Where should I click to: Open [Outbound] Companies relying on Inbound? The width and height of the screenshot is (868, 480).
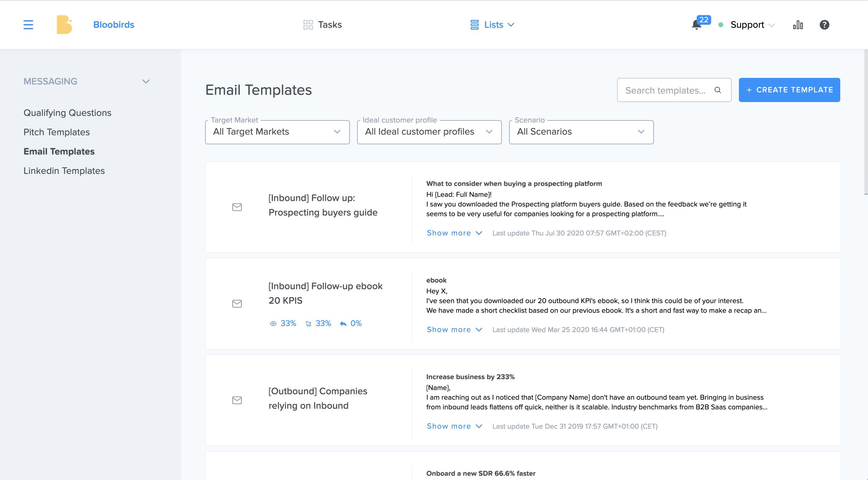pos(318,398)
